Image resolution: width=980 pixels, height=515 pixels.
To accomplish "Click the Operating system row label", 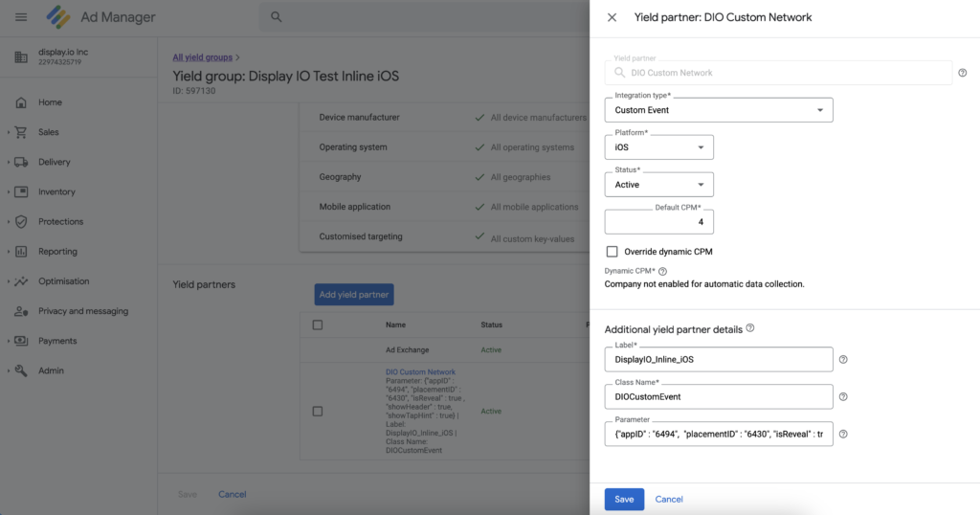I will [353, 147].
